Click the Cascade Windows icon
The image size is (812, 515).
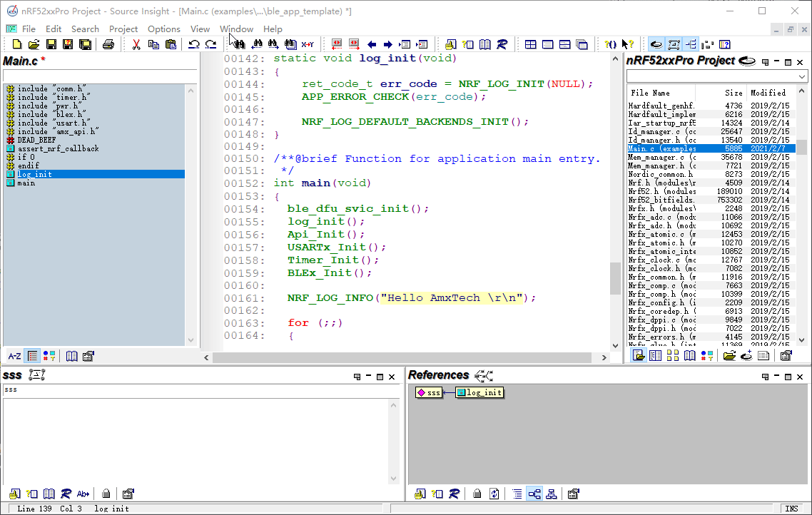(x=582, y=44)
